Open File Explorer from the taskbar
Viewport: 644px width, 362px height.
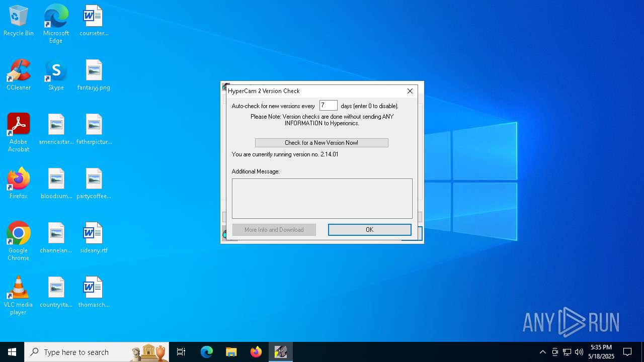coord(231,352)
